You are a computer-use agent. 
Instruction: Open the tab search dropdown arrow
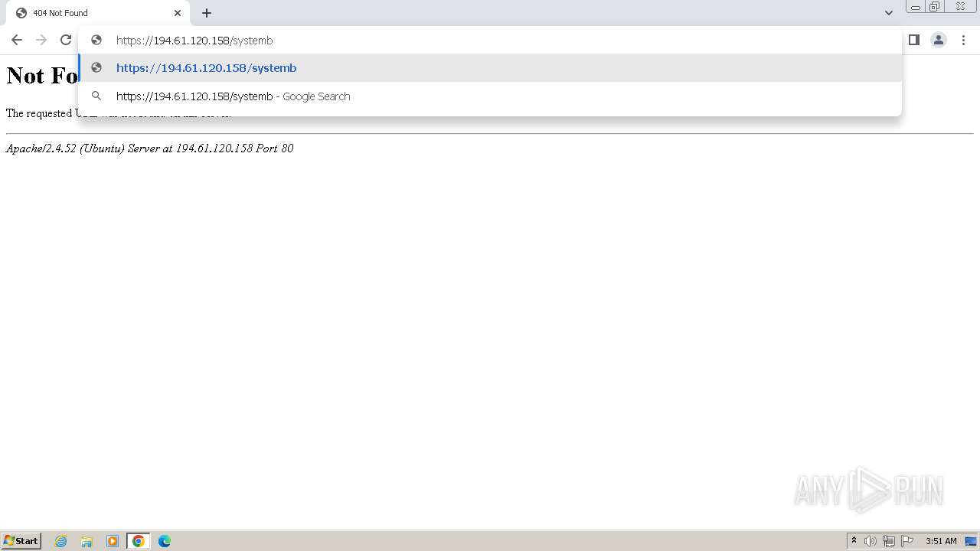888,13
